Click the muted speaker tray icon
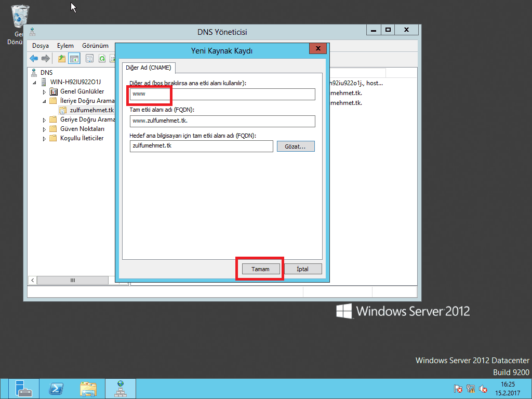Image resolution: width=532 pixels, height=399 pixels. click(x=483, y=389)
